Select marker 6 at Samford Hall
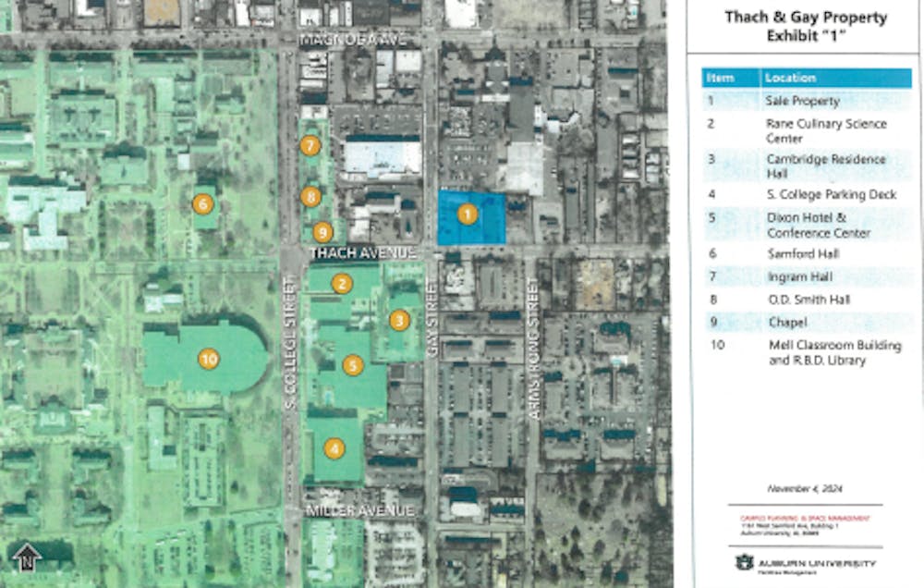The image size is (924, 588). coord(202,204)
